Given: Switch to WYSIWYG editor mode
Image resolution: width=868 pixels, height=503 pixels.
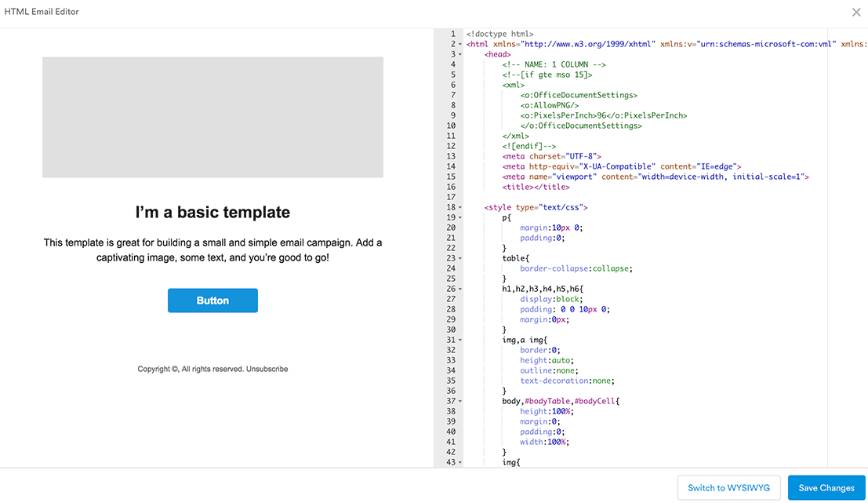Looking at the screenshot, I should click(728, 488).
